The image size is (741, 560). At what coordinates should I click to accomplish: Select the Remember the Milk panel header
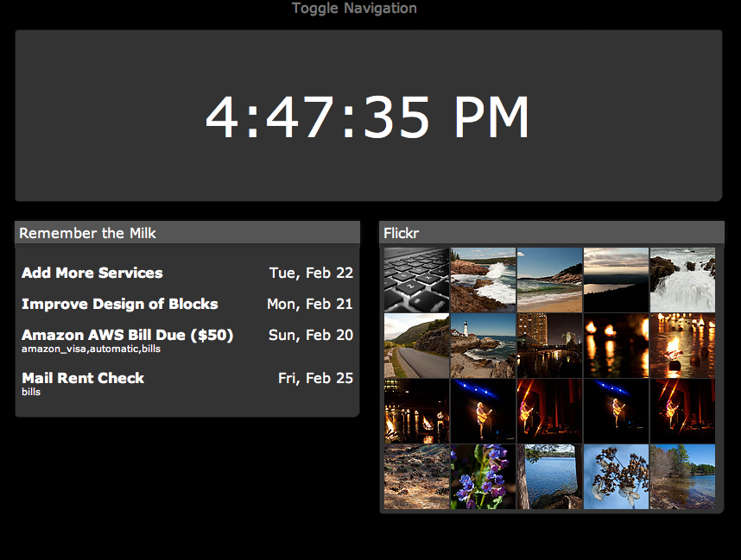coord(187,233)
